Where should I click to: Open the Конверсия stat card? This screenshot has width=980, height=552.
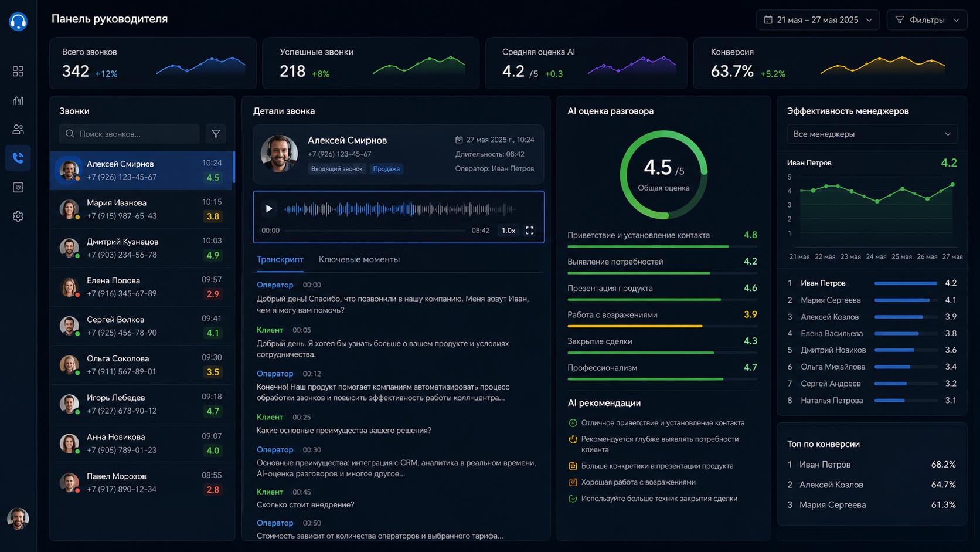point(830,63)
